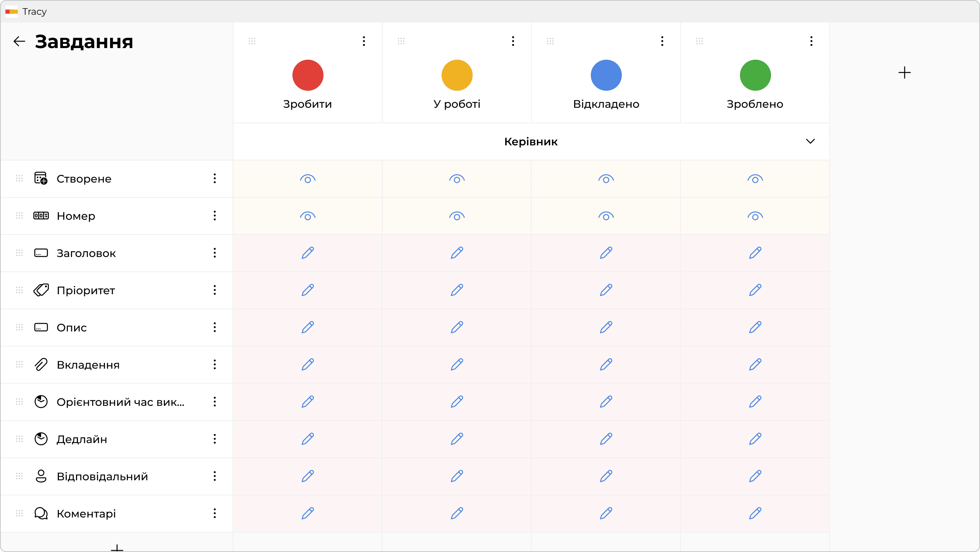
Task: Toggle eye visibility for Номер in Зроблено
Action: click(755, 216)
